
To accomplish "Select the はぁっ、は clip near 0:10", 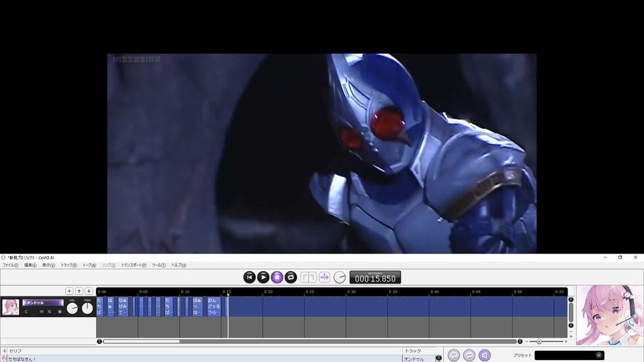I will pyautogui.click(x=197, y=306).
